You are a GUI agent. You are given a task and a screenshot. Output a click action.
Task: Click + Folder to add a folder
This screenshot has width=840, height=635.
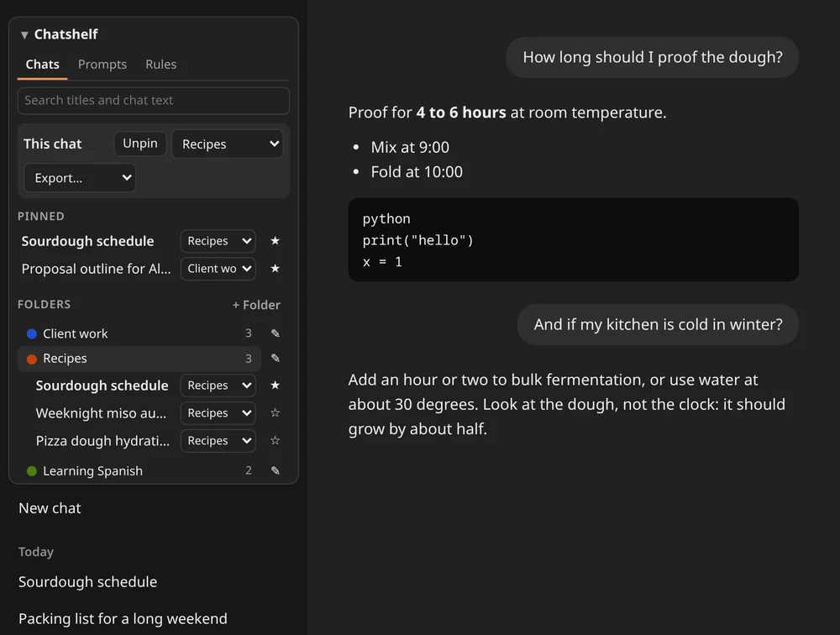pos(256,305)
